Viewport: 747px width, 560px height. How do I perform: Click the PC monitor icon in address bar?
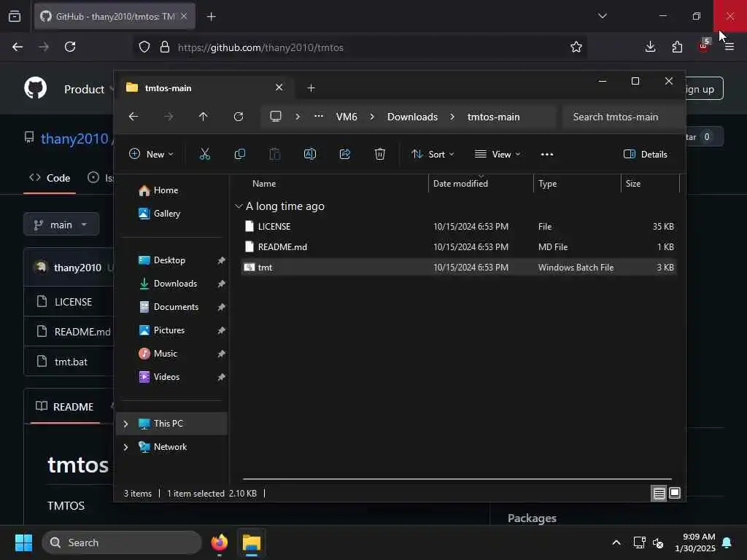pyautogui.click(x=275, y=117)
